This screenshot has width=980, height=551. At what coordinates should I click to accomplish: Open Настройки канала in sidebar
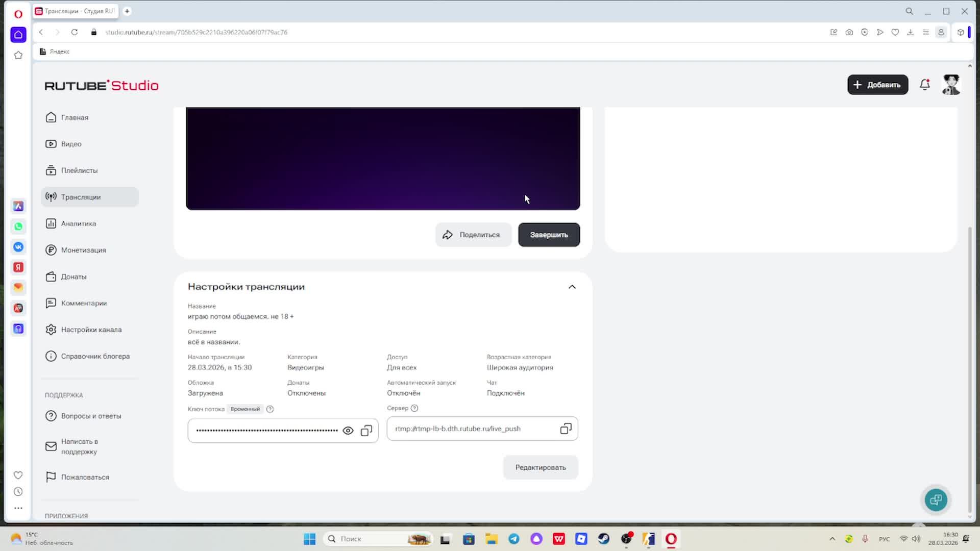tap(91, 330)
